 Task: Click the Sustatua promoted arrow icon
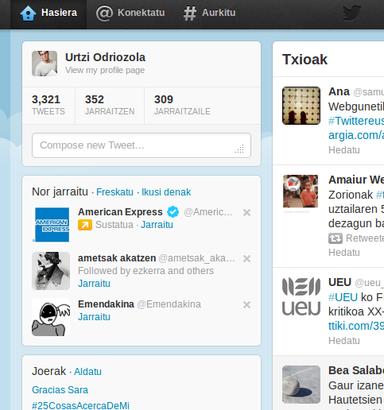(85, 225)
